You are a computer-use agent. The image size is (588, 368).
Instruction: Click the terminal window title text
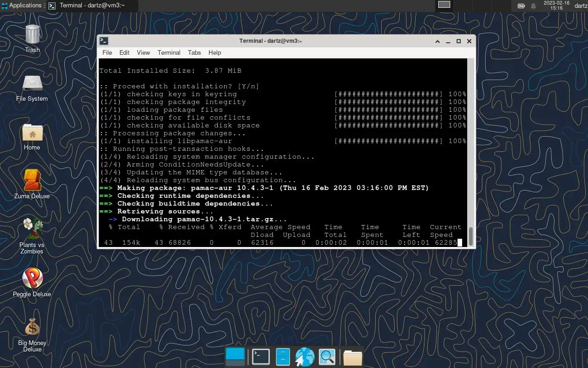point(271,41)
